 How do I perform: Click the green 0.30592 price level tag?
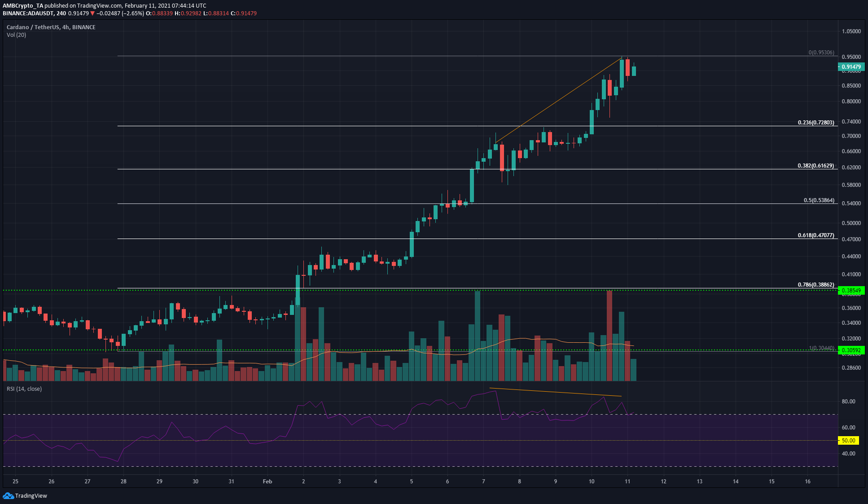[851, 350]
